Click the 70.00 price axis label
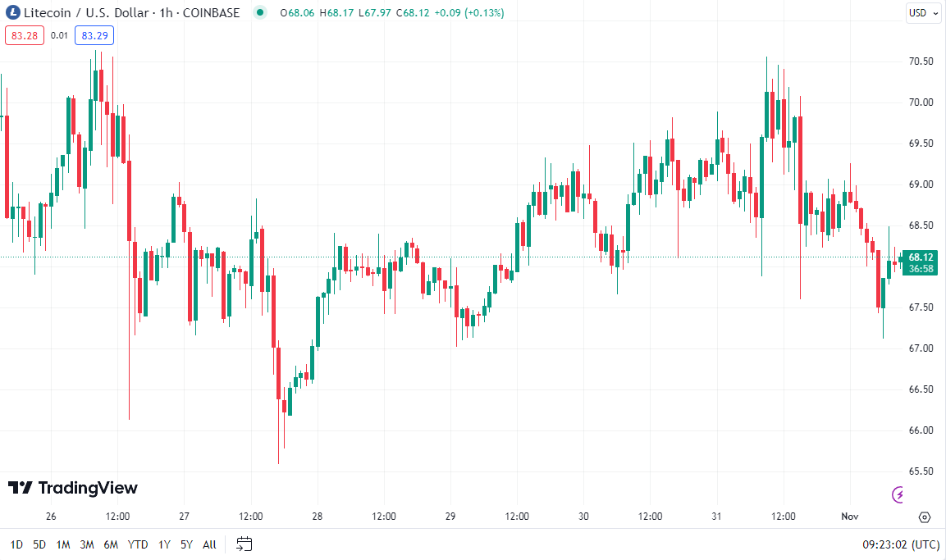The width and height of the screenshot is (946, 560). (x=921, y=102)
